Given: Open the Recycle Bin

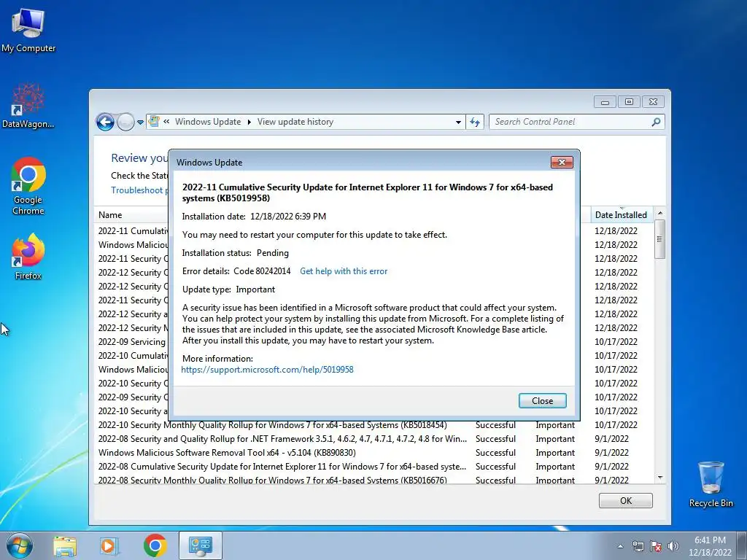Looking at the screenshot, I should click(x=711, y=484).
